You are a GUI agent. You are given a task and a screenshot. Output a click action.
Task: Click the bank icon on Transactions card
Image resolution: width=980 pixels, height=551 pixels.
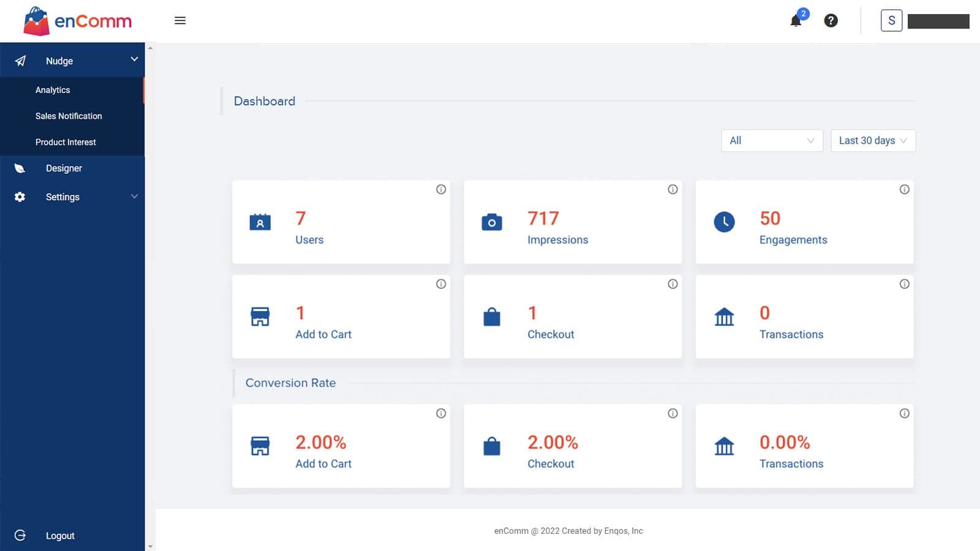724,317
